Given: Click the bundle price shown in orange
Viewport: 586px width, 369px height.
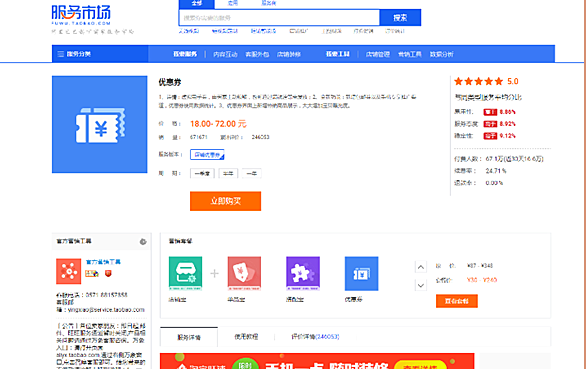Looking at the screenshot, I should (482, 280).
